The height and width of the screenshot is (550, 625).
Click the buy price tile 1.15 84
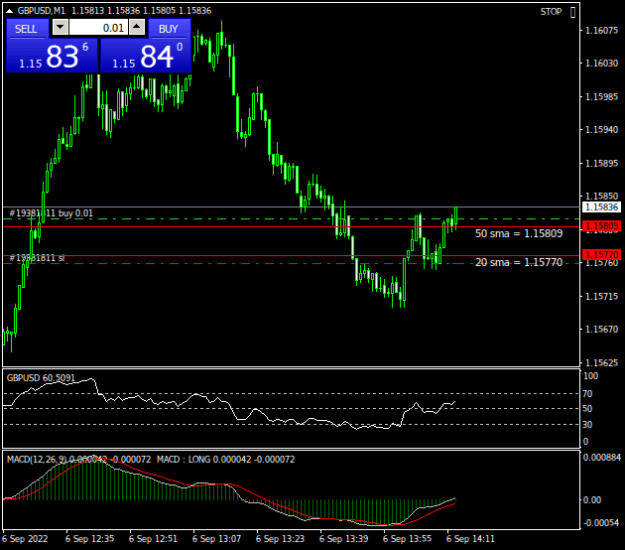point(146,56)
